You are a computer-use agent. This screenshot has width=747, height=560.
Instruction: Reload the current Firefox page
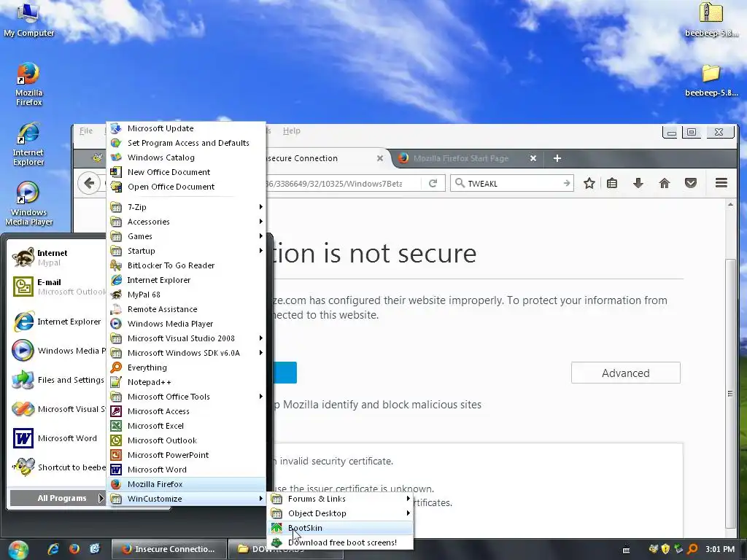point(433,183)
